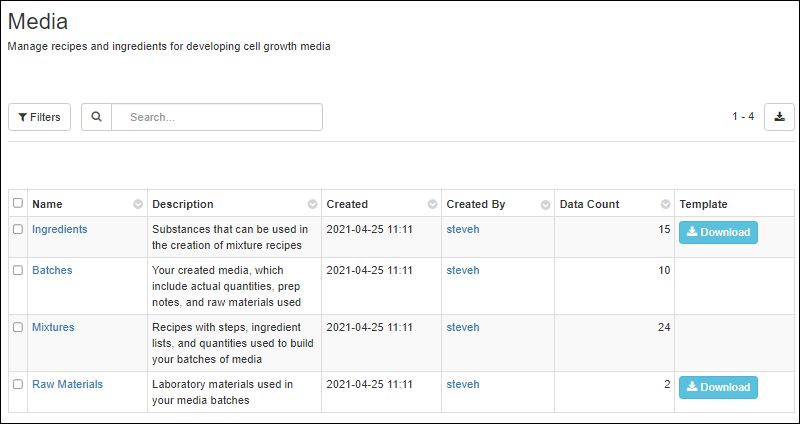Open the Created column dropdown arrow

[432, 204]
